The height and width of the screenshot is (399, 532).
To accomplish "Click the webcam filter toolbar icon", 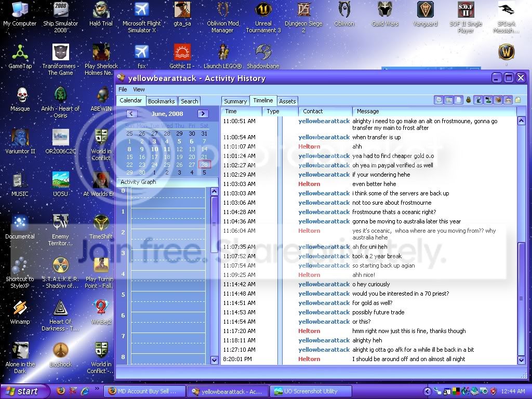I will point(488,100).
